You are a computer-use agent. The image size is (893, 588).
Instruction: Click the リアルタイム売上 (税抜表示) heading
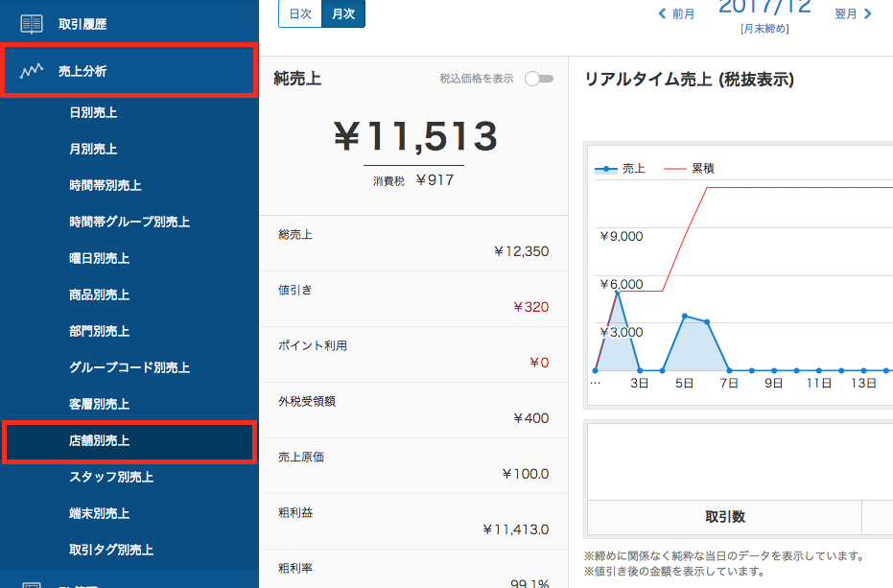[689, 80]
